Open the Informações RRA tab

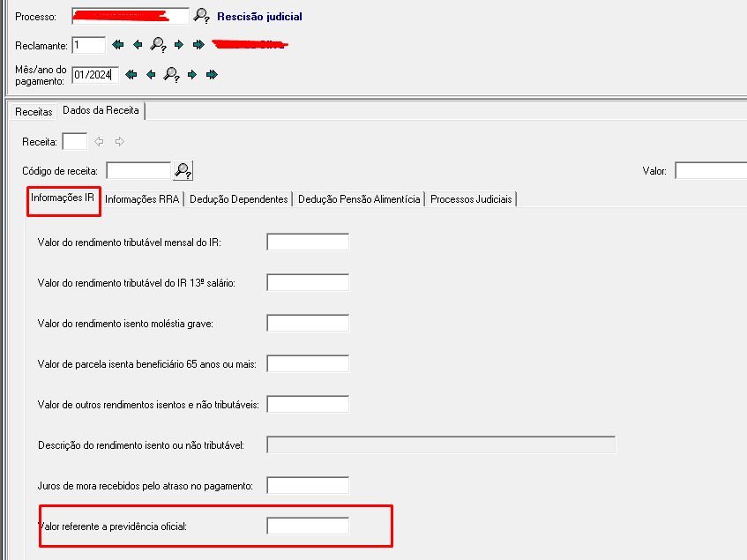click(142, 199)
